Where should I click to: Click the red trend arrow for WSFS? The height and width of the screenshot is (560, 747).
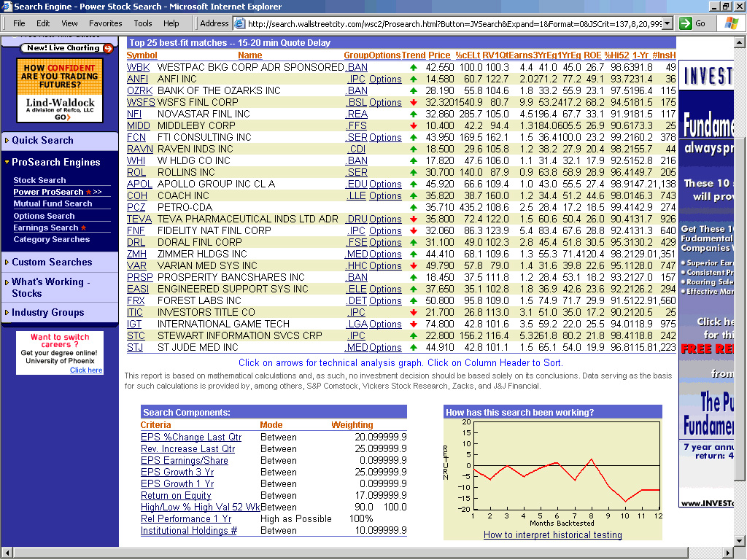coord(413,103)
